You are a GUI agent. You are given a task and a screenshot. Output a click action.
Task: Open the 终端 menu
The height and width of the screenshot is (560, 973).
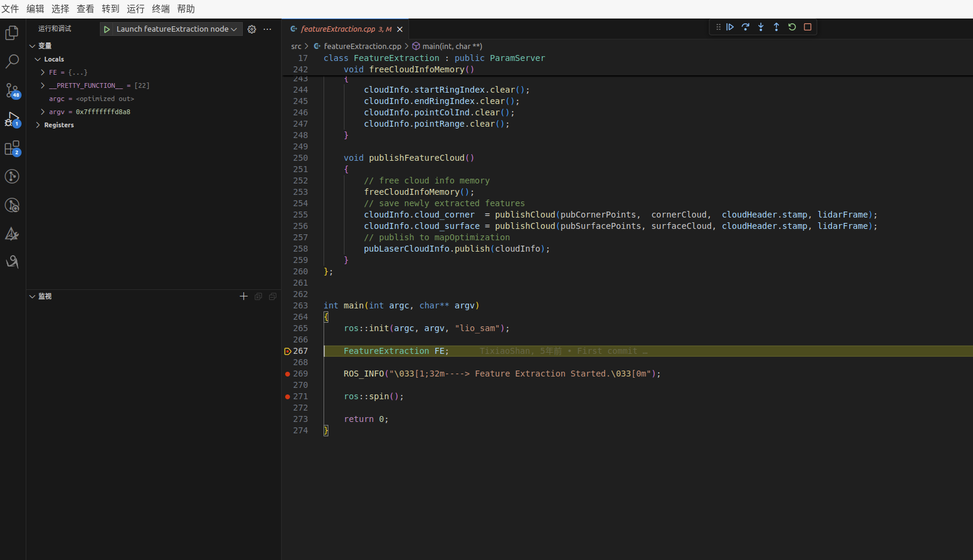(x=160, y=9)
